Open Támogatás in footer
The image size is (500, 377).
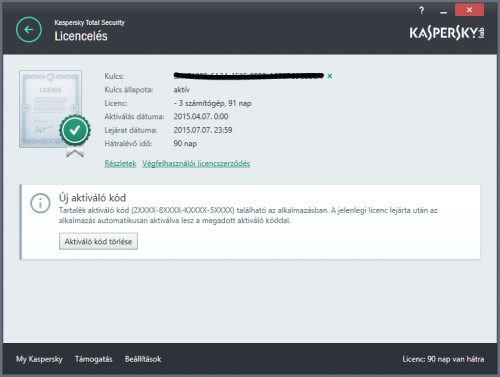point(94,359)
